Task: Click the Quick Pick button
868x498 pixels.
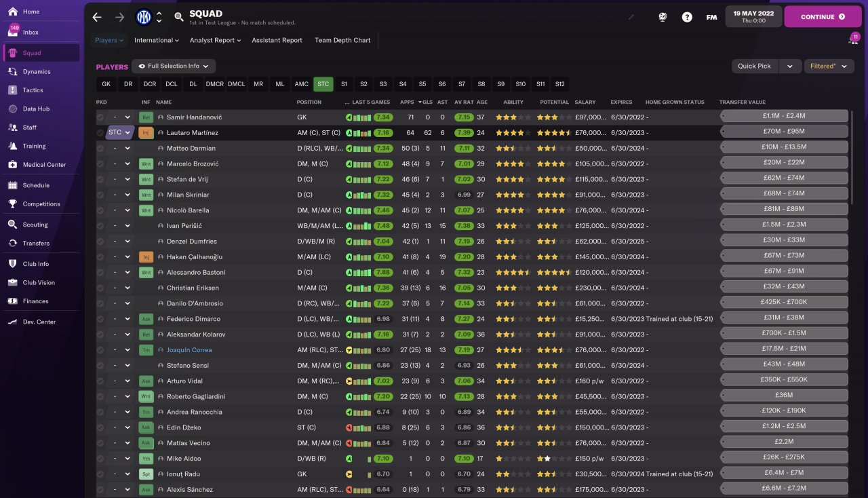Action: point(755,66)
